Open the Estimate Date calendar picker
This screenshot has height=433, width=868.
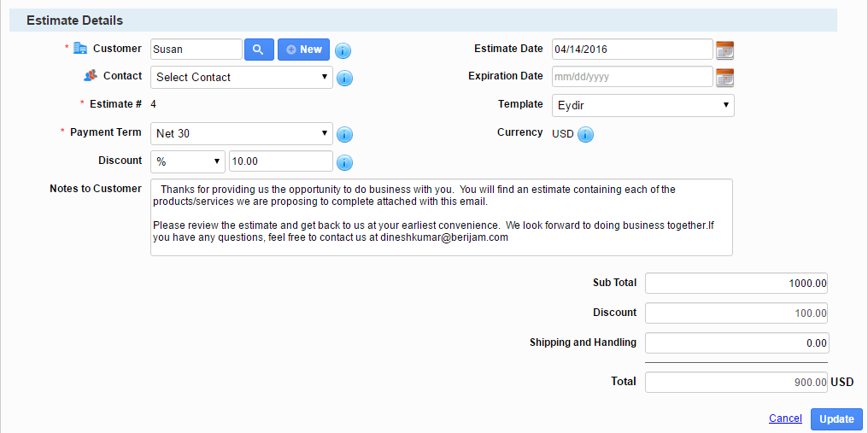pos(724,50)
